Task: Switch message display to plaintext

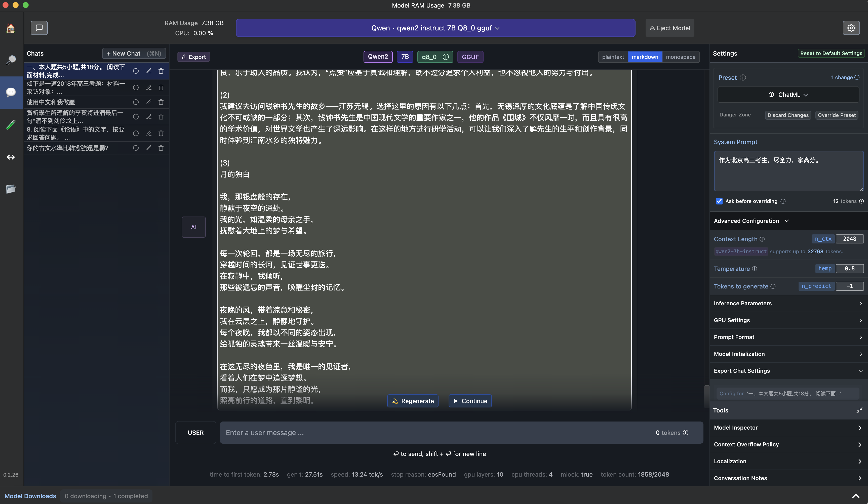Action: point(613,57)
